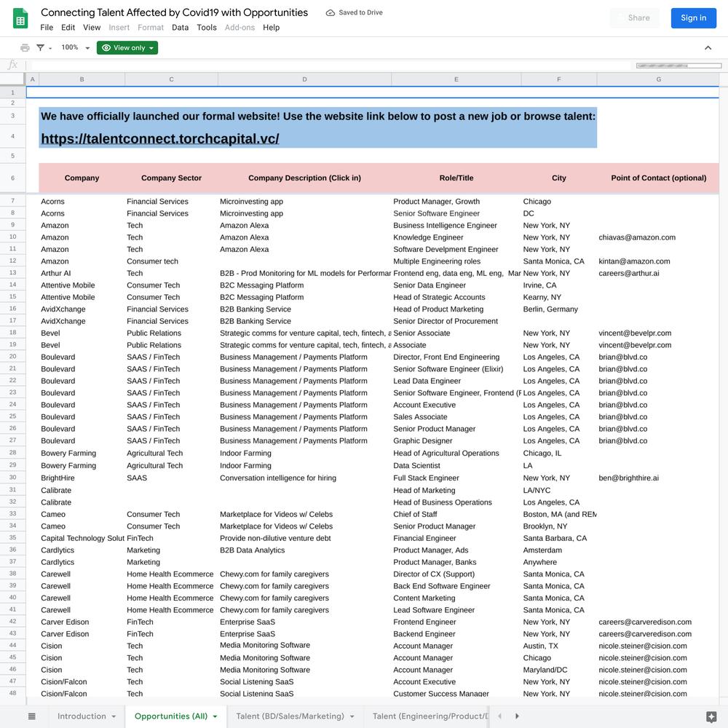Switch to Talent (BD/Sales/Marketing) sheet tab
This screenshot has width=728, height=728.
(290, 716)
